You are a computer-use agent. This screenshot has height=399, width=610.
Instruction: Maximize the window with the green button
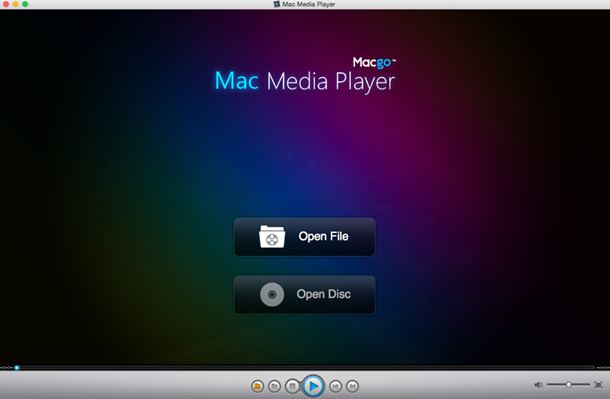(x=25, y=4)
